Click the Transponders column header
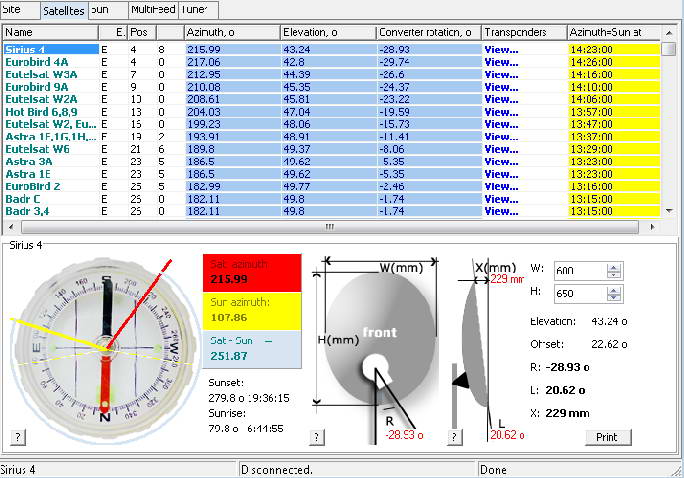Viewport: 684px width, 478px height. pyautogui.click(x=524, y=32)
